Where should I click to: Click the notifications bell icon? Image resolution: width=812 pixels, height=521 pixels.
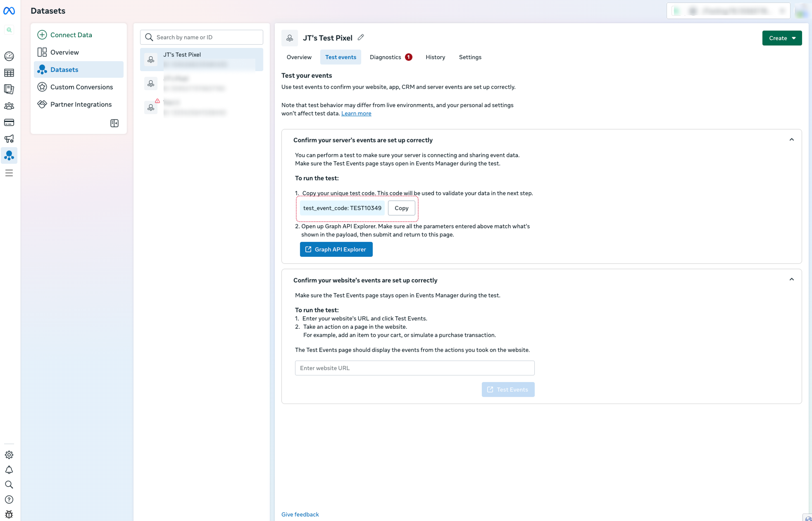coord(9,470)
